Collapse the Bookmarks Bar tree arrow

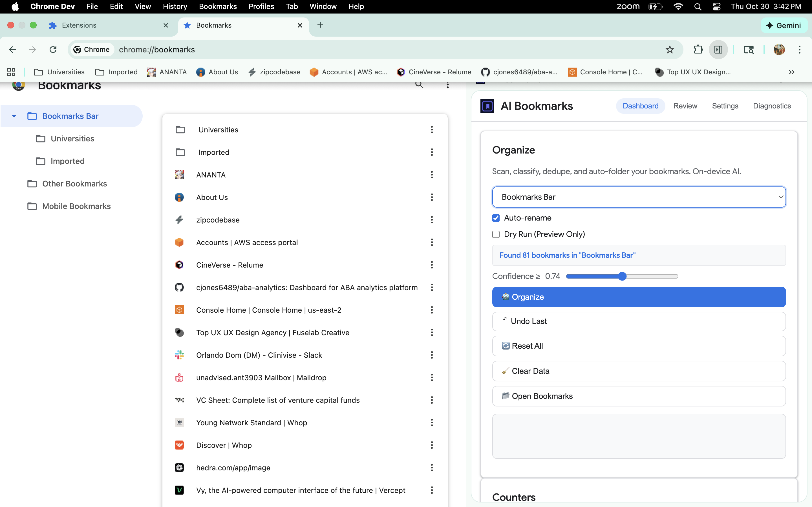point(14,116)
